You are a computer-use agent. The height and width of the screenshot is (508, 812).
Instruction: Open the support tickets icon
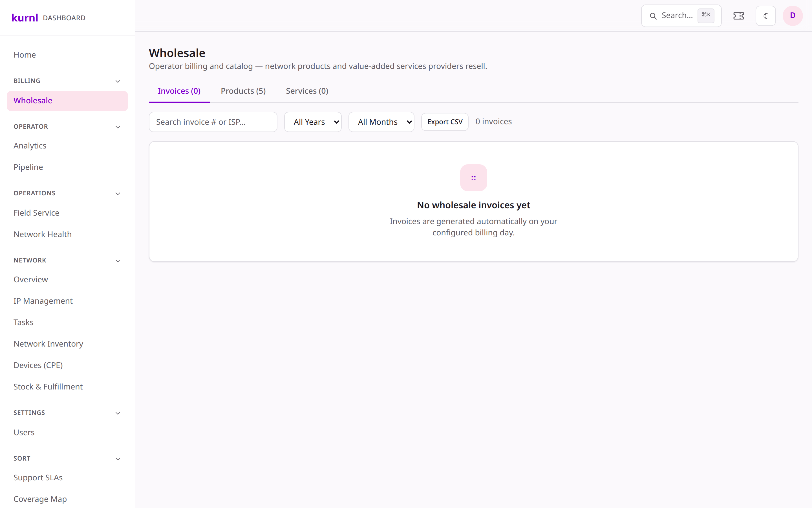[x=738, y=16]
